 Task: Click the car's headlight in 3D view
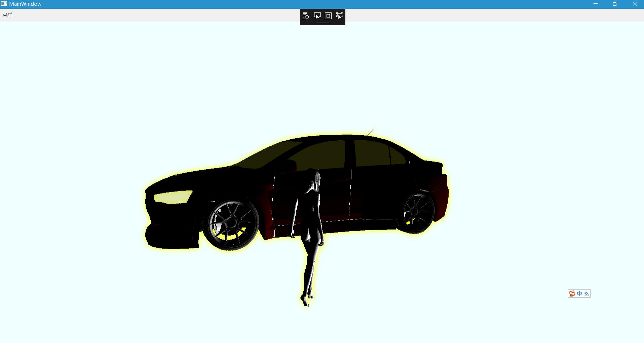(173, 197)
